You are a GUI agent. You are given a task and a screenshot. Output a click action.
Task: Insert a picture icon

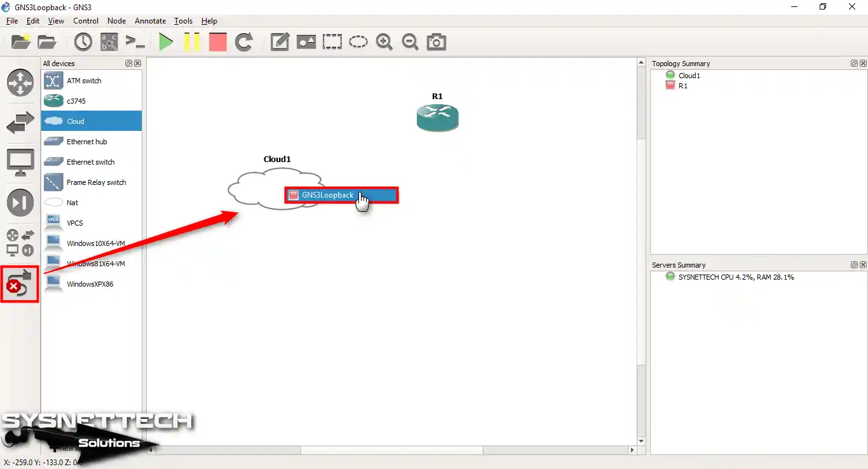[306, 42]
